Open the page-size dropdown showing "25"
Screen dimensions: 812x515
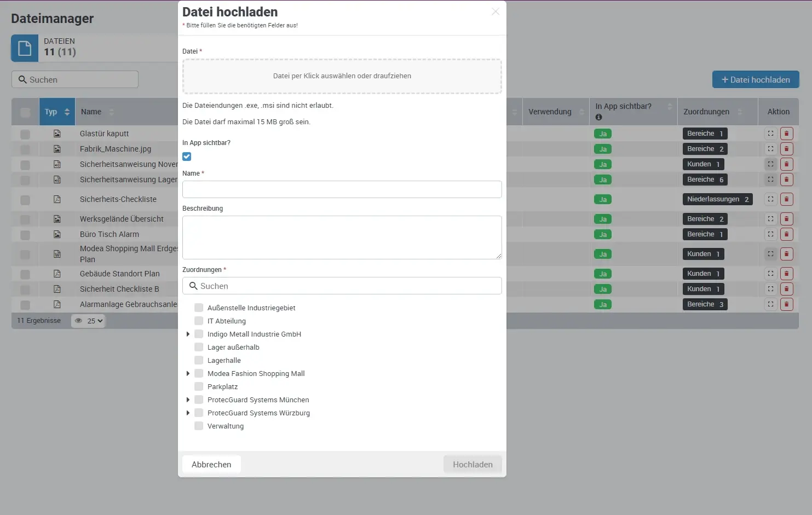(x=93, y=321)
